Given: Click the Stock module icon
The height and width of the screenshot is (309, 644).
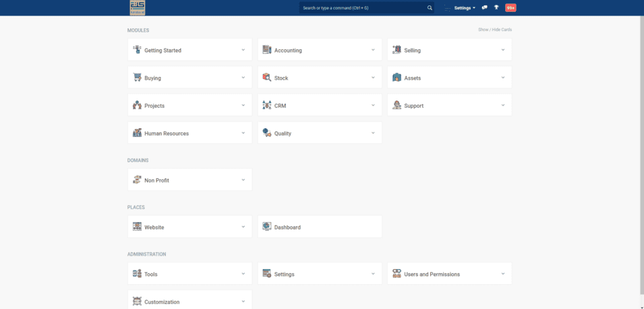Looking at the screenshot, I should (267, 77).
